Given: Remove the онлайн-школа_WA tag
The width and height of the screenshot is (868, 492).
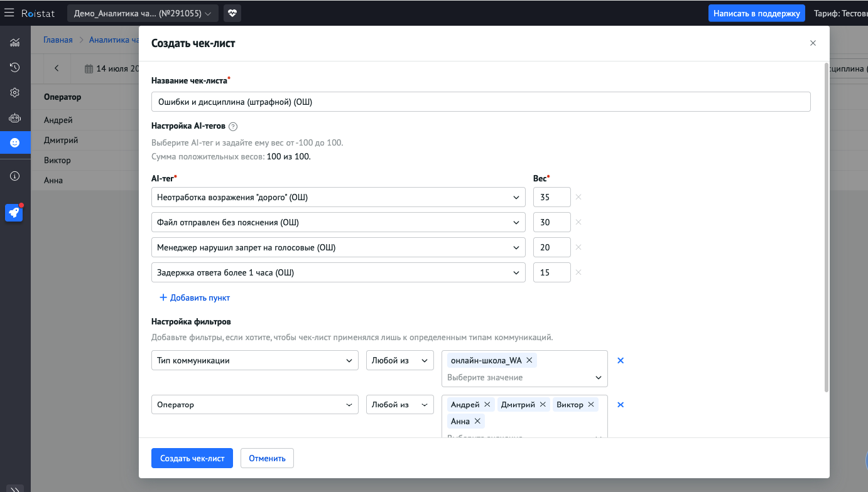Looking at the screenshot, I should pos(529,360).
